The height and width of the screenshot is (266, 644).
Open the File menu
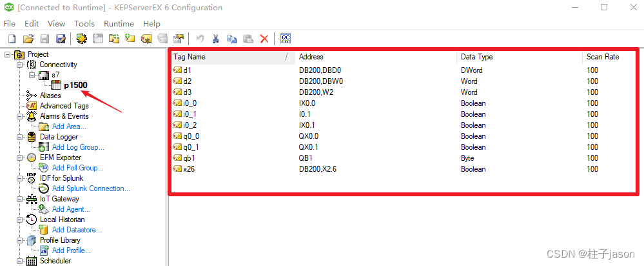tap(9, 24)
